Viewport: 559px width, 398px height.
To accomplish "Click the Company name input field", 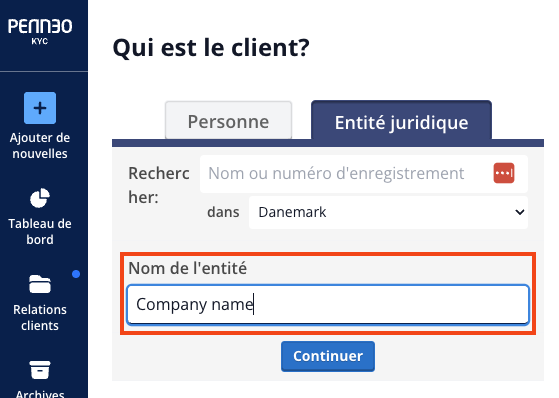I will point(328,305).
